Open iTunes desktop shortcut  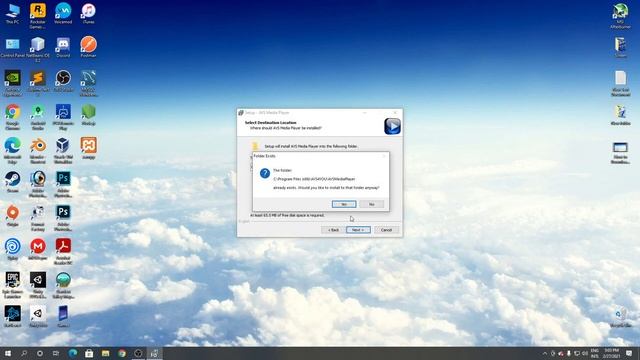coord(88,14)
